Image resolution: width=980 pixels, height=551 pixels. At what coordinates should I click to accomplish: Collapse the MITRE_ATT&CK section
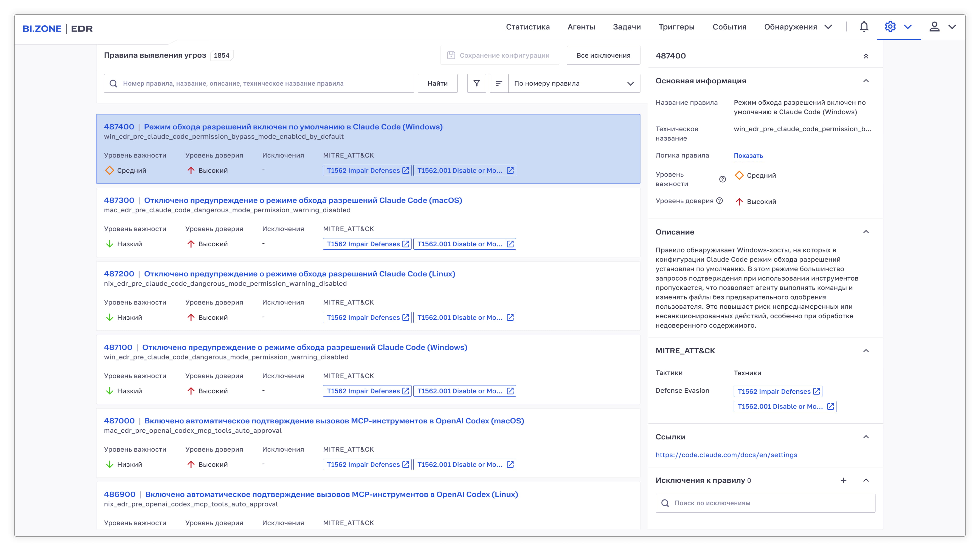[x=866, y=350]
